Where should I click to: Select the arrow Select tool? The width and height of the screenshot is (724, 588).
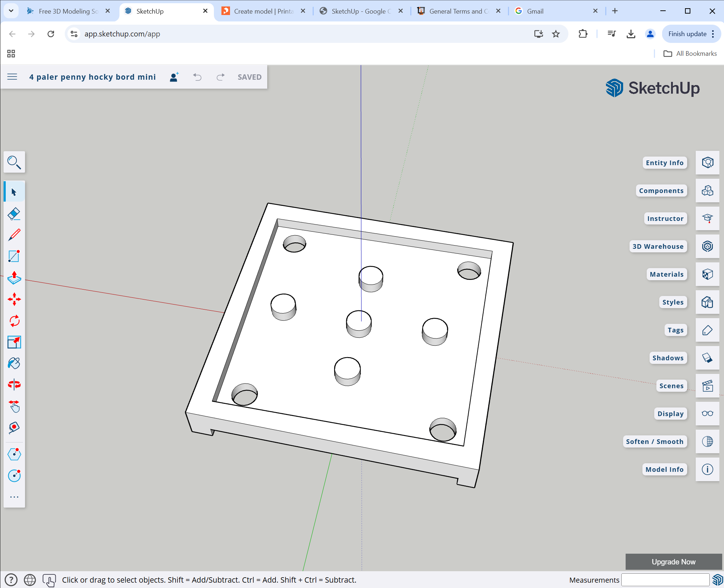(x=14, y=192)
